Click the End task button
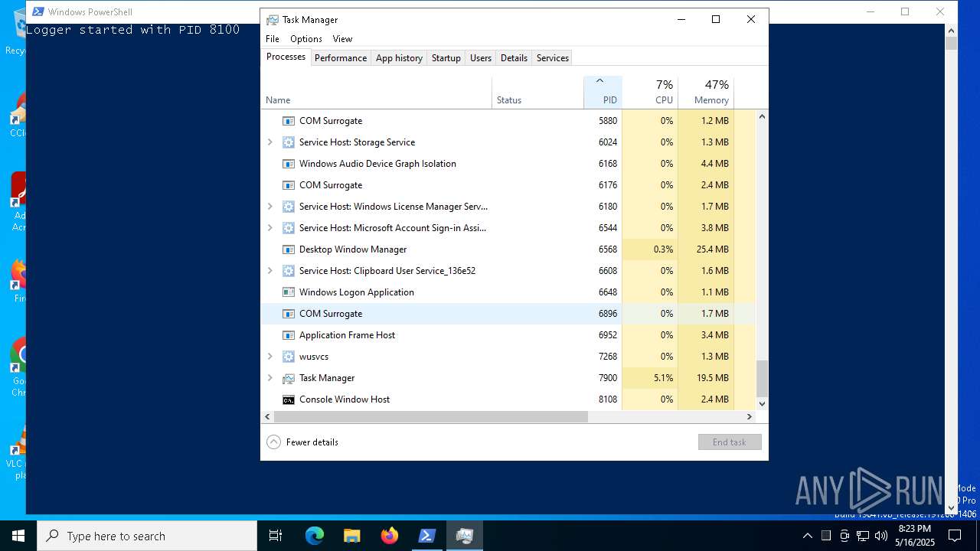The image size is (980, 551). [730, 442]
